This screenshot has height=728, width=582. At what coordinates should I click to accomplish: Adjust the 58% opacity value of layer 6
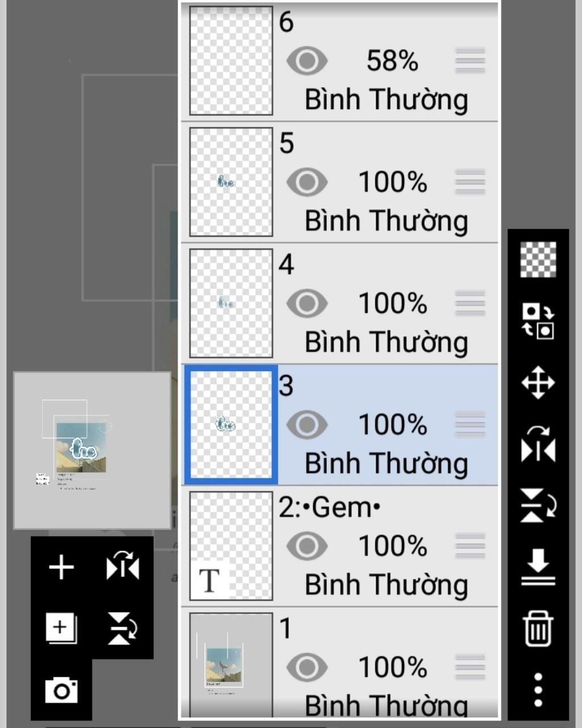coord(392,61)
